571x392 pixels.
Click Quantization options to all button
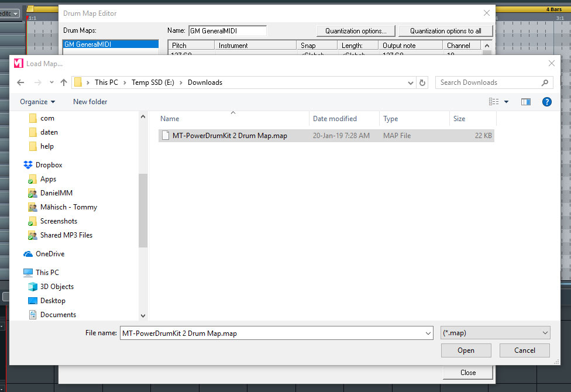click(x=446, y=31)
